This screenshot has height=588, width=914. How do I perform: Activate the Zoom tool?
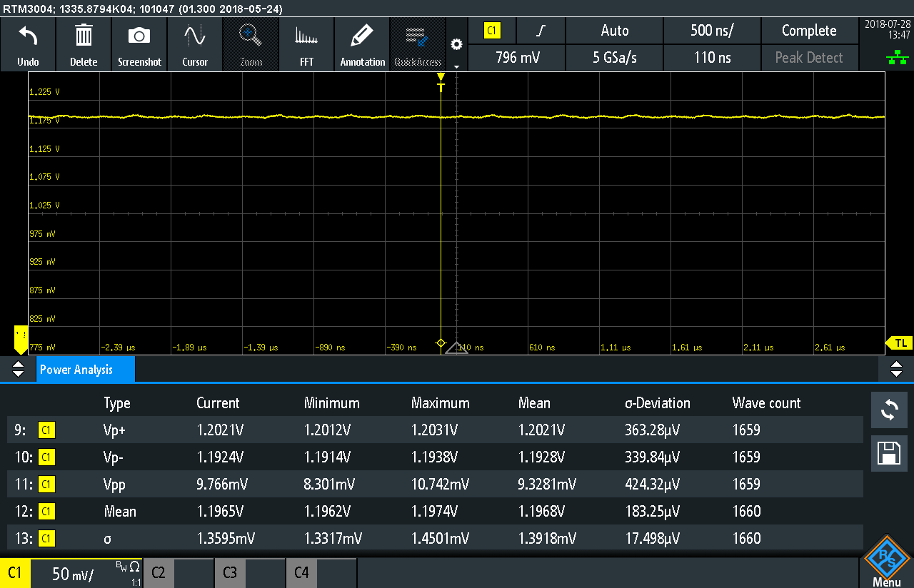click(x=251, y=44)
